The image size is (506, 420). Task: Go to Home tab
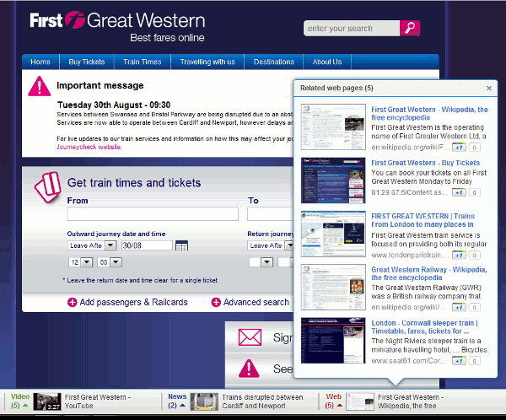coord(40,62)
